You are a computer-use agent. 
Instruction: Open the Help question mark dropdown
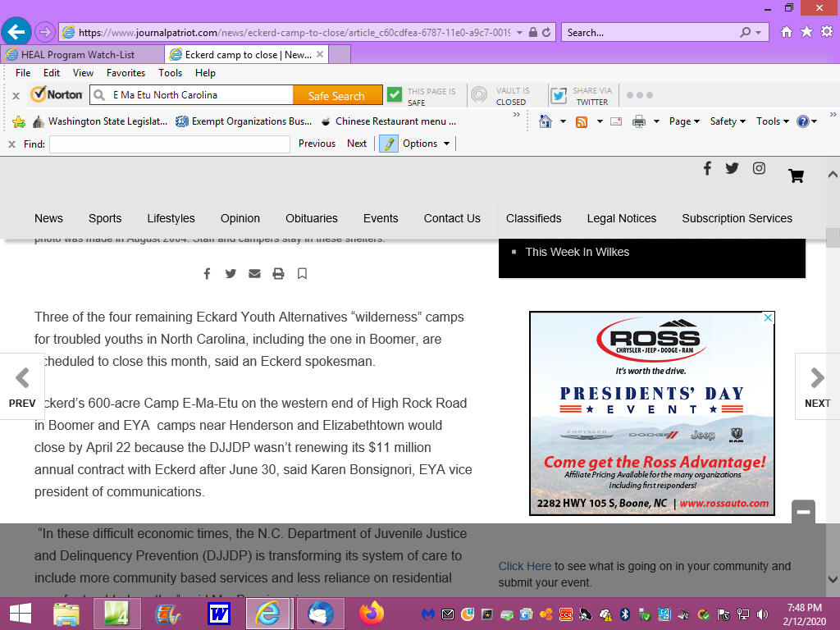pos(806,121)
